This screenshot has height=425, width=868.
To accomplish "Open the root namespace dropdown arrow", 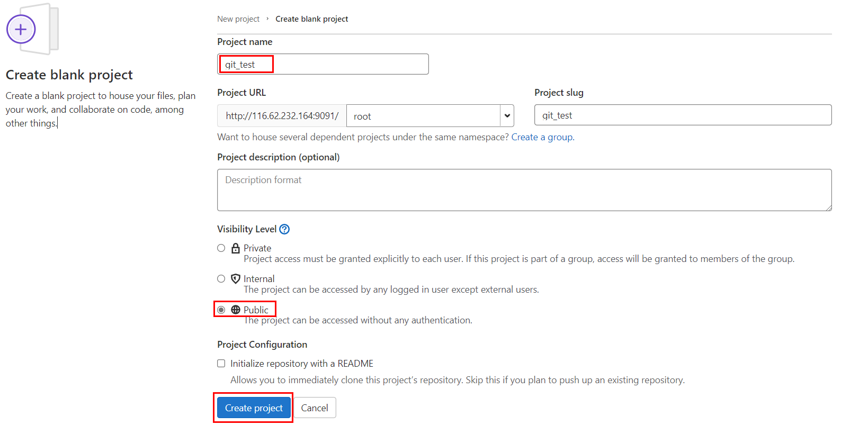I will (x=507, y=115).
